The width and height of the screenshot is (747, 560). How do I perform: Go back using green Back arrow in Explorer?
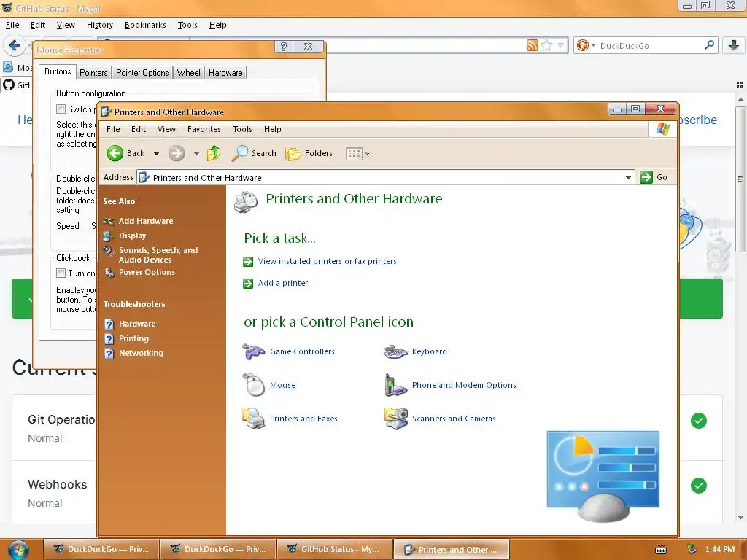pyautogui.click(x=115, y=153)
